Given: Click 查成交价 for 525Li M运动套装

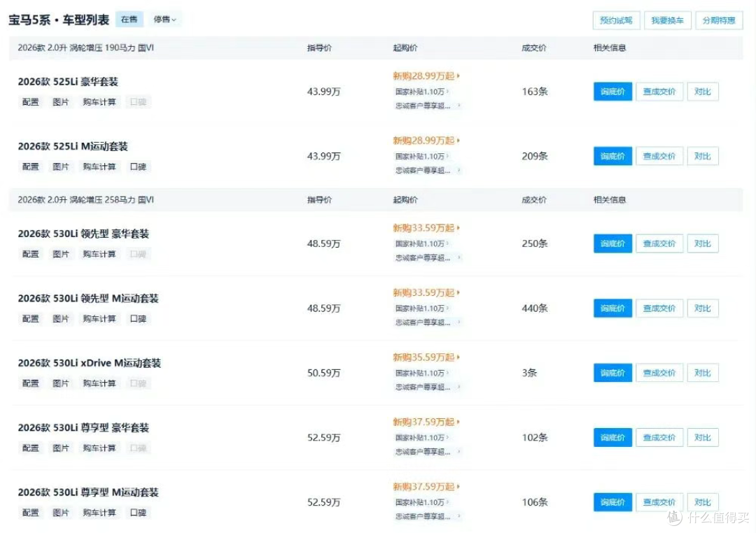Looking at the screenshot, I should point(659,156).
